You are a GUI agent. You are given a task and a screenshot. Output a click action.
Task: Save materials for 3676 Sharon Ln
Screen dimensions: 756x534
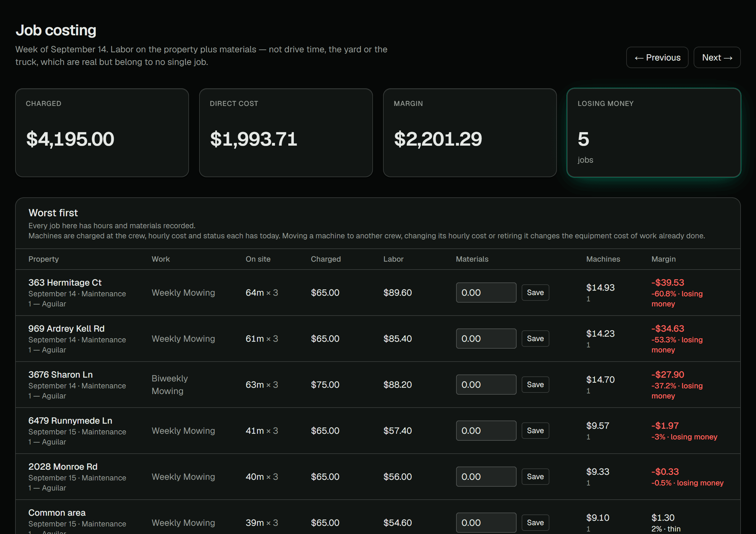[x=535, y=385]
